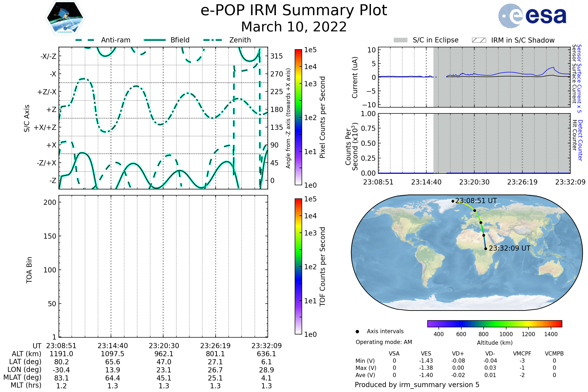Viewport: 588px width, 392px height.
Task: Click the Altitude (km) horizontal colorbar
Action: point(494,323)
